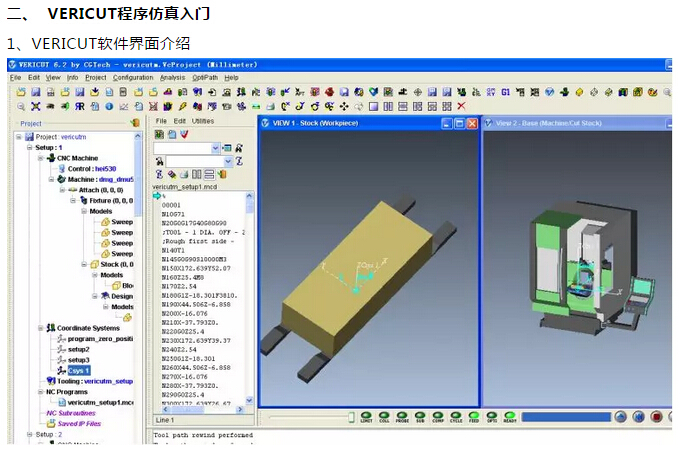Open the Configuration menu
689x459 pixels.
point(133,77)
